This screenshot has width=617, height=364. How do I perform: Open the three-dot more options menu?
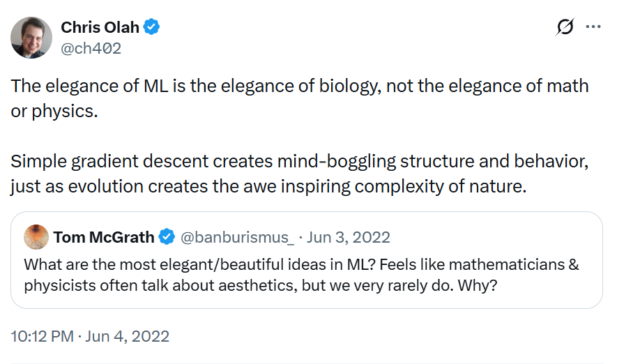pos(593,27)
